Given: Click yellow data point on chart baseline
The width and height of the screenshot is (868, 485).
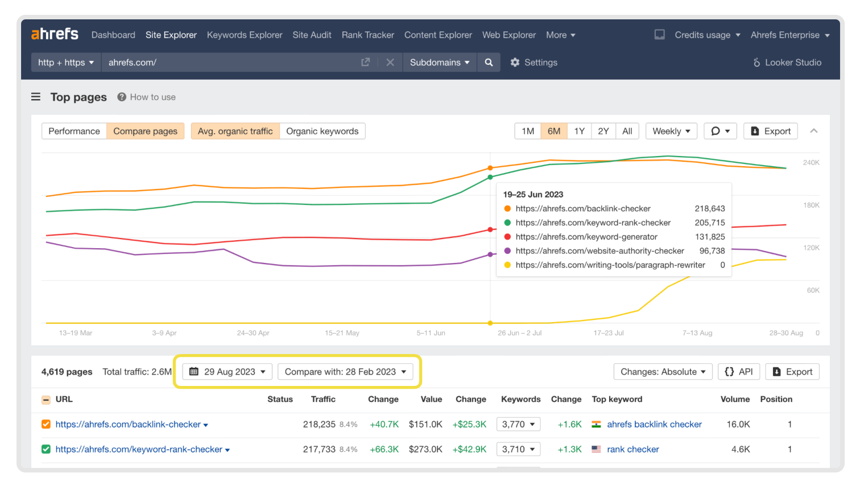Looking at the screenshot, I should click(x=490, y=323).
